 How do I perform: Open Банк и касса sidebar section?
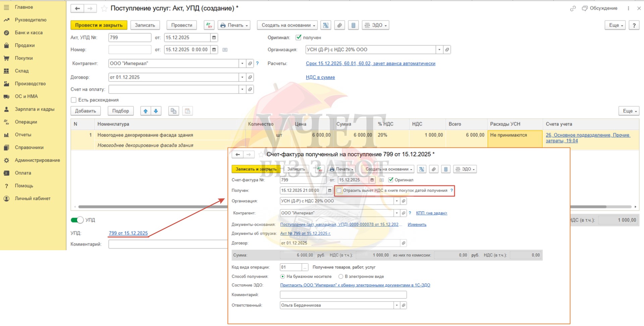click(29, 33)
